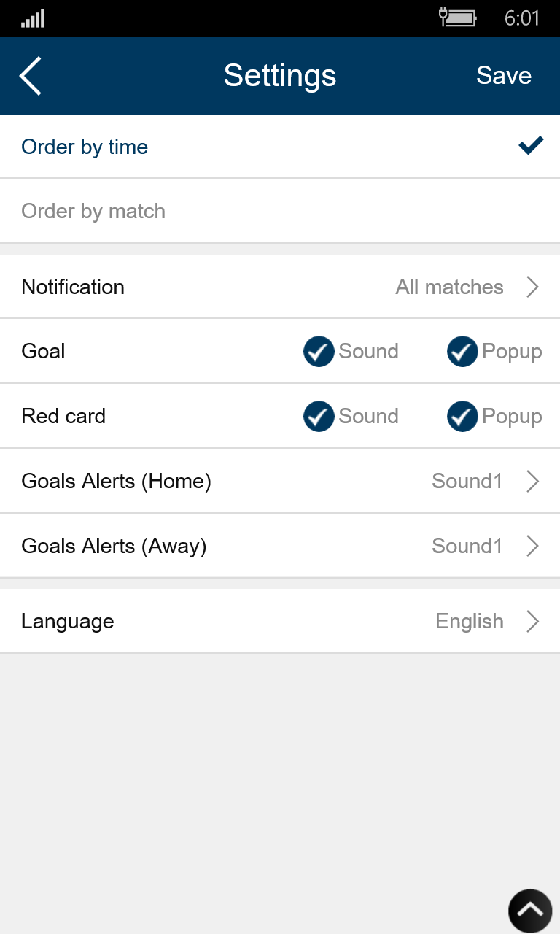Open Goals Alerts (Away) sound options
This screenshot has width=560, height=934.
click(x=280, y=546)
